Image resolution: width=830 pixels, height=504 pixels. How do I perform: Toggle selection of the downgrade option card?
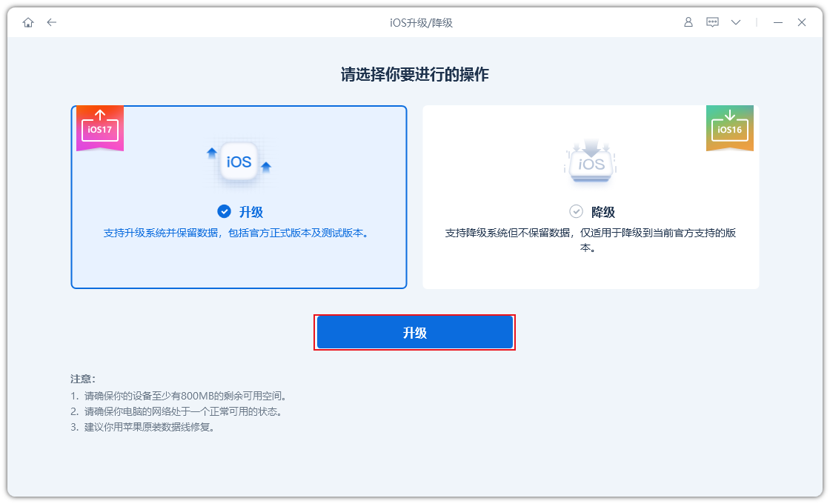[x=591, y=196]
